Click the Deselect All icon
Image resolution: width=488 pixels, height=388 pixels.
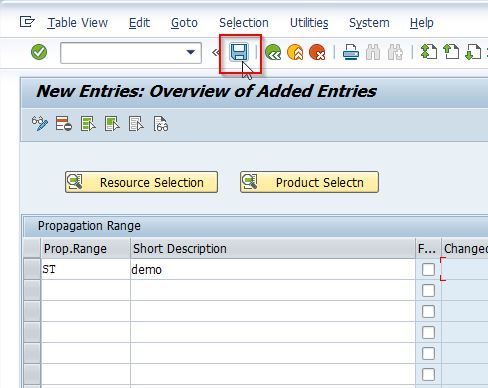pos(136,124)
